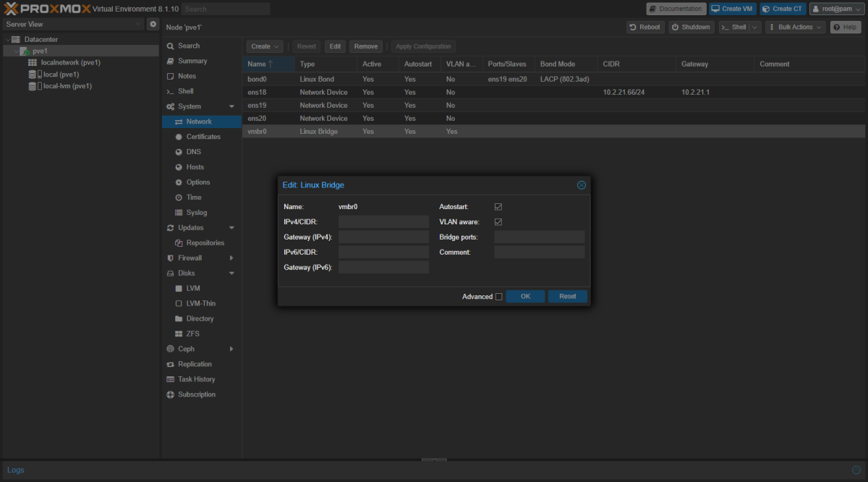
Task: Open the Bulk Actions dropdown
Action: pos(796,27)
